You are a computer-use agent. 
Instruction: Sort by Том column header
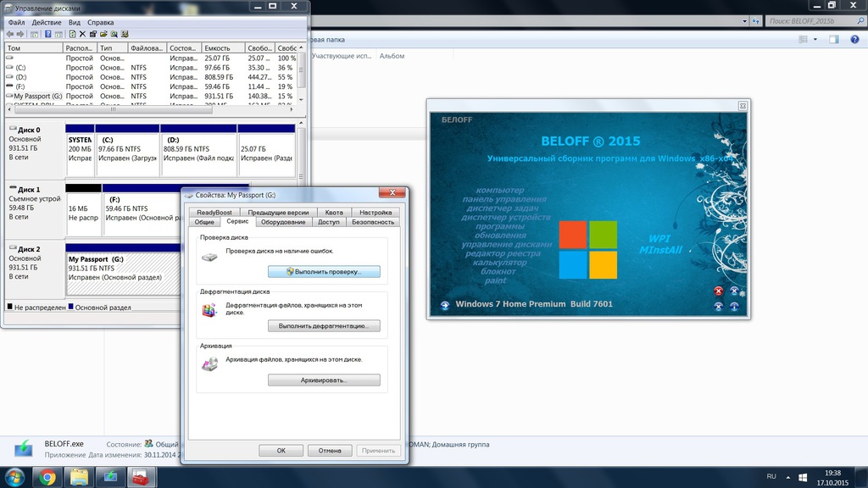click(33, 48)
